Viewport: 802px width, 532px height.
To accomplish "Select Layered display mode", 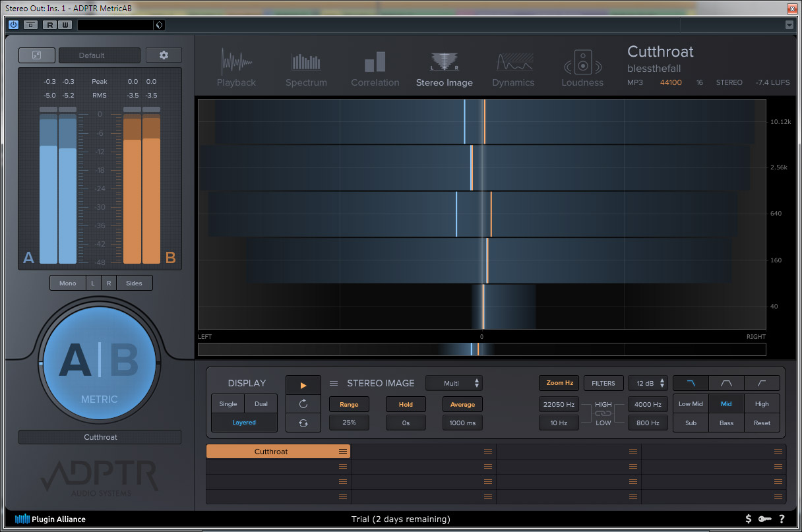I will pos(244,423).
